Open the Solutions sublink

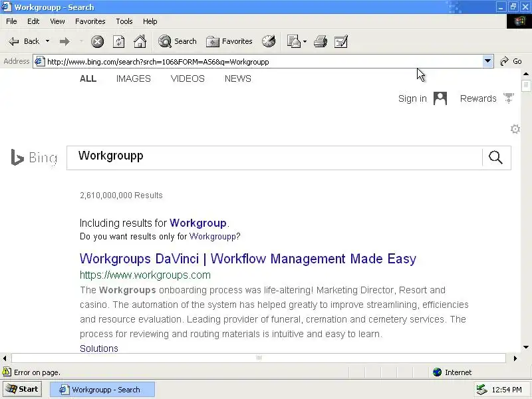(x=99, y=348)
